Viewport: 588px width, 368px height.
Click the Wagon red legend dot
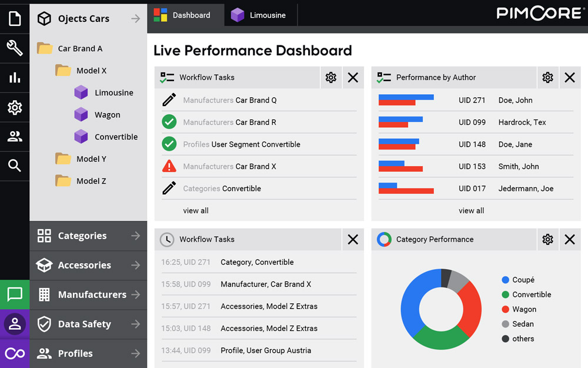(505, 309)
